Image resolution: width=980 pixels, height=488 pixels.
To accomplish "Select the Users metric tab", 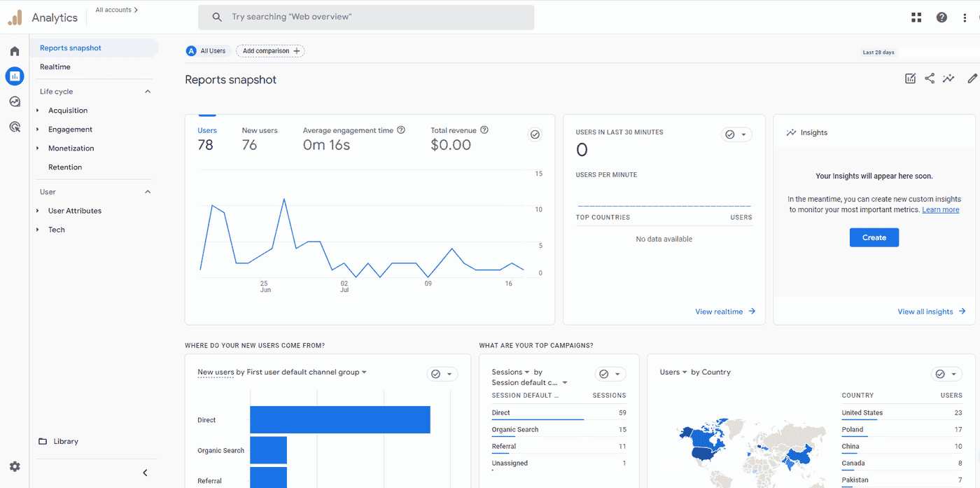I will tap(207, 139).
